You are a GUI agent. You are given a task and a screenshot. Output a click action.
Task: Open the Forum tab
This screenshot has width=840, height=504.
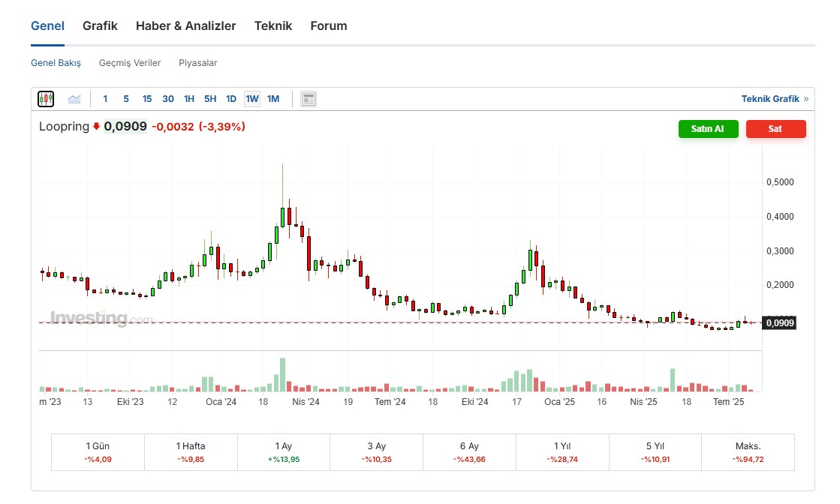tap(329, 25)
